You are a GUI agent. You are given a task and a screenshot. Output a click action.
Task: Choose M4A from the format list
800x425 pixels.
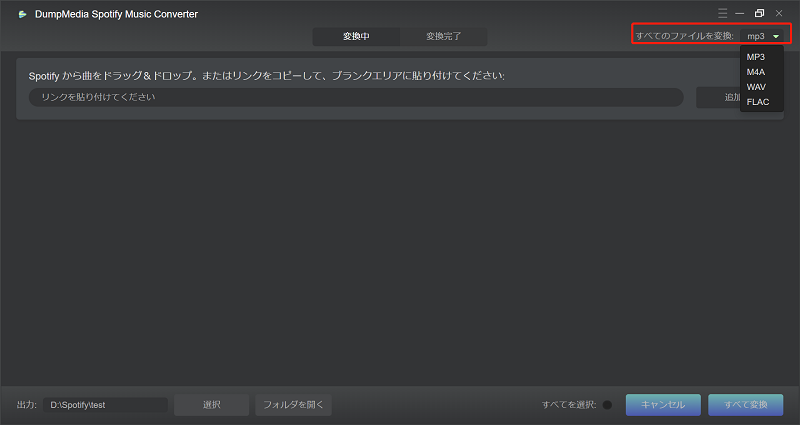pos(756,72)
